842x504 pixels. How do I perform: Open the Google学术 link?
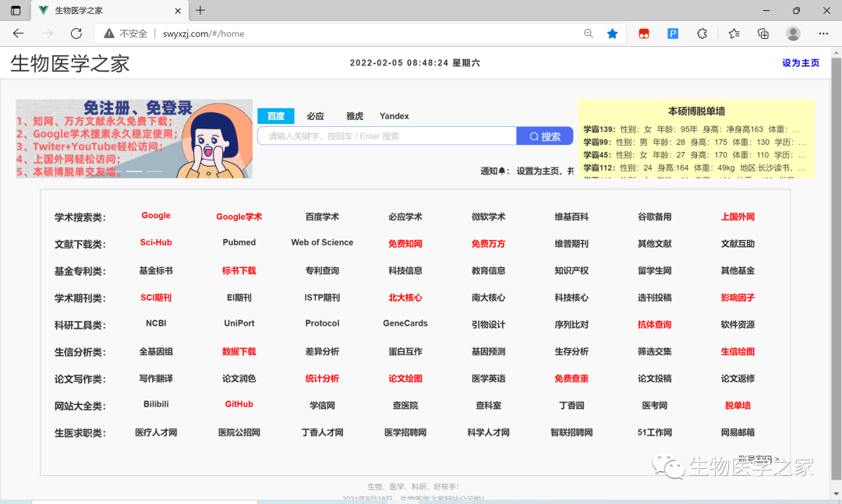[x=239, y=217]
